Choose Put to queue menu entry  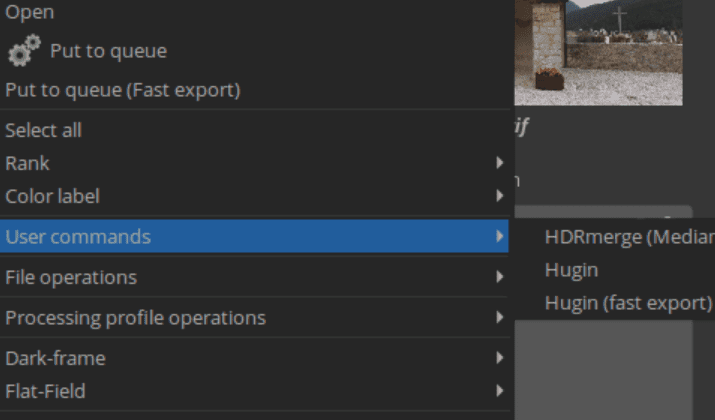coord(254,51)
